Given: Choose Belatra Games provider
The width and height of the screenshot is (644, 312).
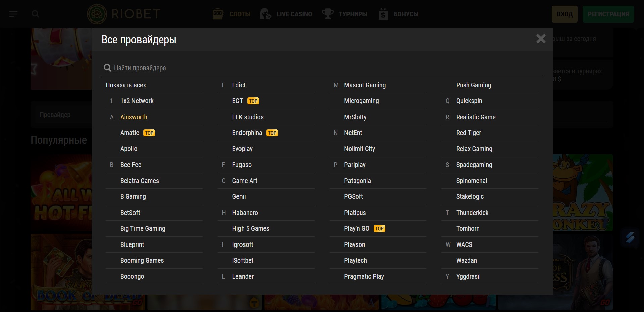Looking at the screenshot, I should (x=140, y=181).
